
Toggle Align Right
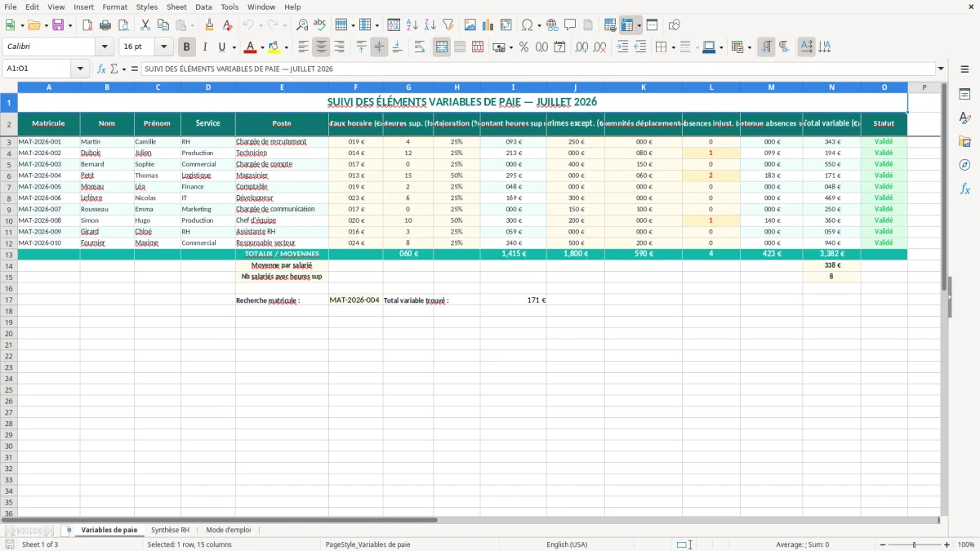pyautogui.click(x=340, y=47)
